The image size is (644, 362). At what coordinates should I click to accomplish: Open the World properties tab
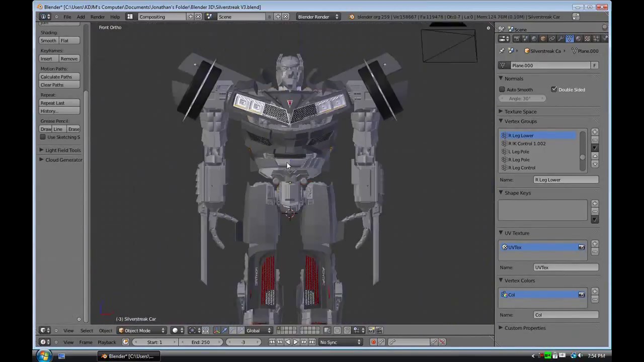click(534, 38)
